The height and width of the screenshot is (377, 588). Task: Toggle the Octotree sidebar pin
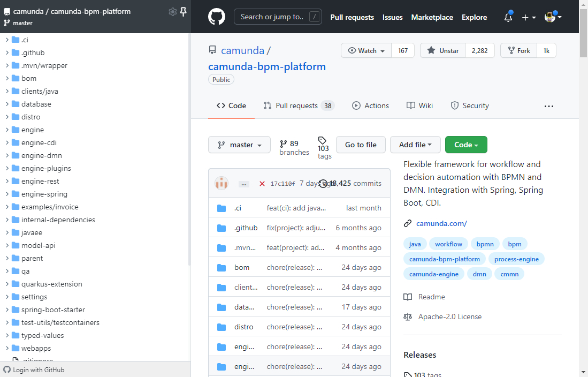pyautogui.click(x=184, y=12)
